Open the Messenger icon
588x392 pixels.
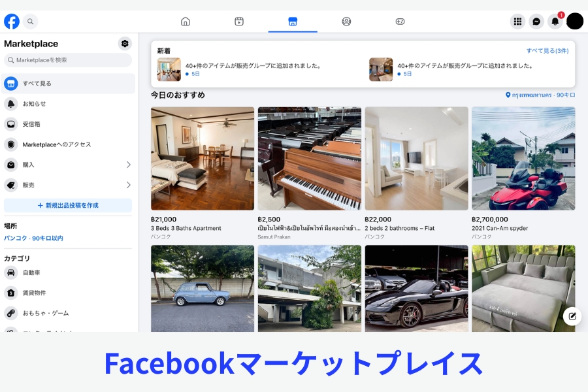[536, 22]
